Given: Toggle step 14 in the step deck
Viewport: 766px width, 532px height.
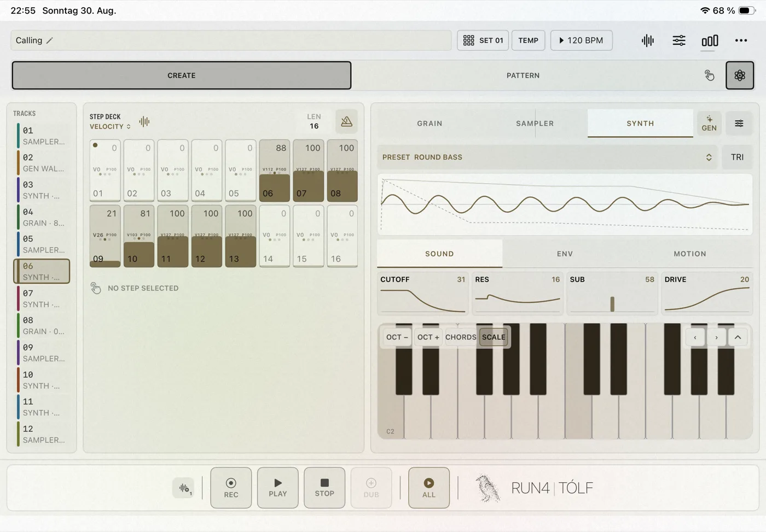Looking at the screenshot, I should pyautogui.click(x=275, y=236).
